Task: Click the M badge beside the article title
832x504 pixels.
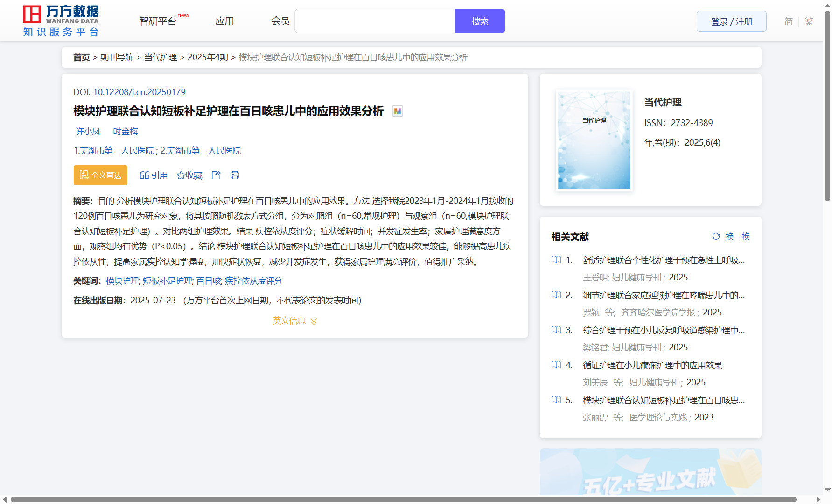Action: click(x=397, y=111)
